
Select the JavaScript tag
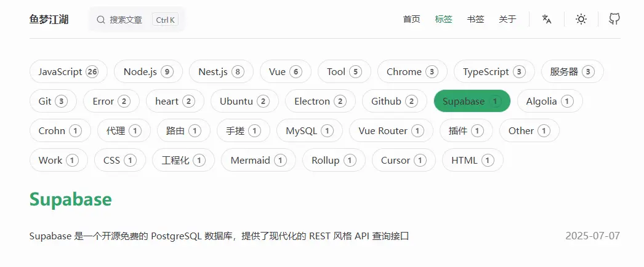click(68, 72)
